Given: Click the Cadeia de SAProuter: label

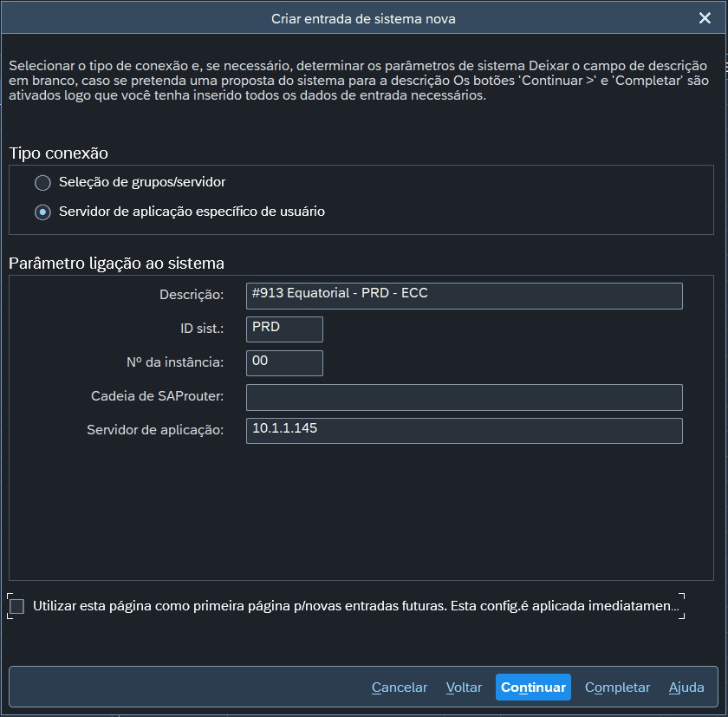Looking at the screenshot, I should (157, 396).
